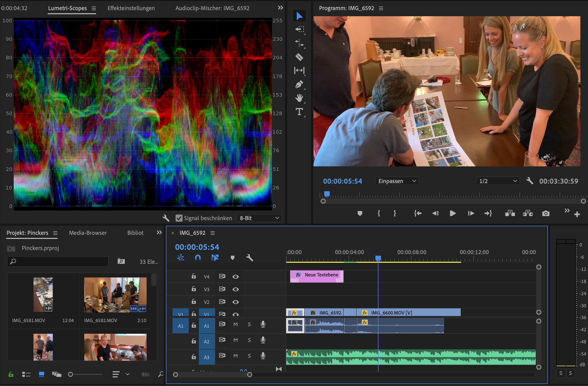This screenshot has width=588, height=386.
Task: Hide V4 track output eye
Action: tap(236, 276)
